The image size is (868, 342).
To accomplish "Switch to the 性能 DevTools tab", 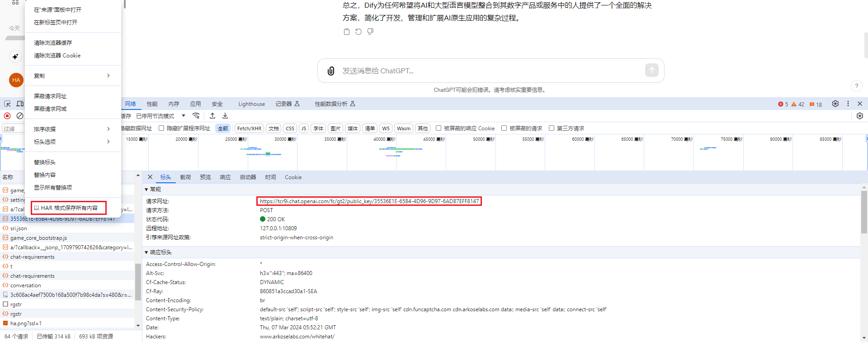I will (152, 104).
